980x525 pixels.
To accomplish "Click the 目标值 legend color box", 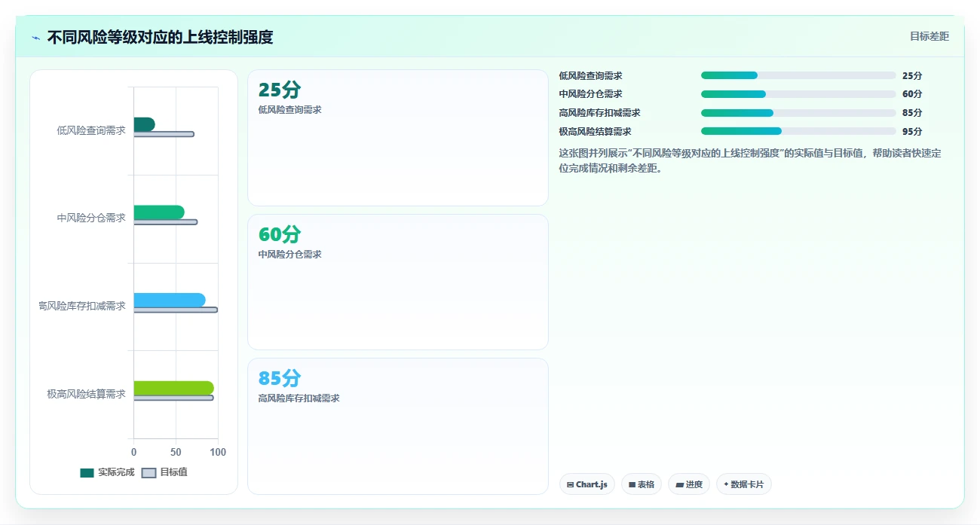I will 149,473.
